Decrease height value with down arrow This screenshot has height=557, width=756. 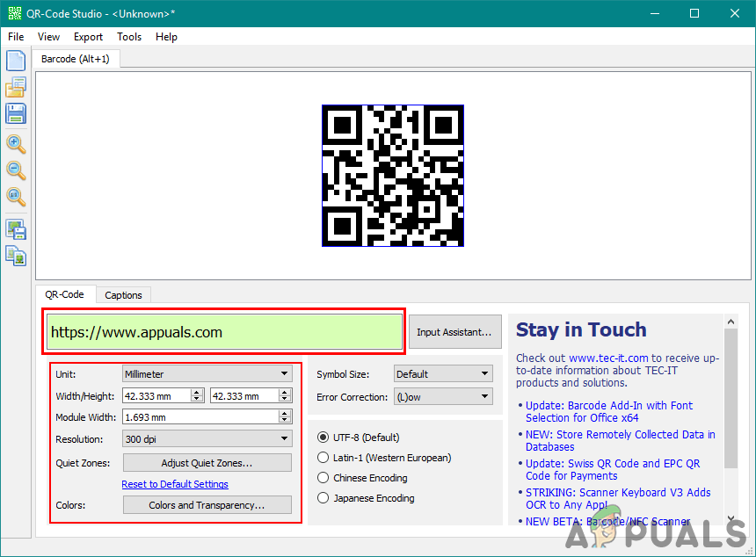tap(285, 399)
